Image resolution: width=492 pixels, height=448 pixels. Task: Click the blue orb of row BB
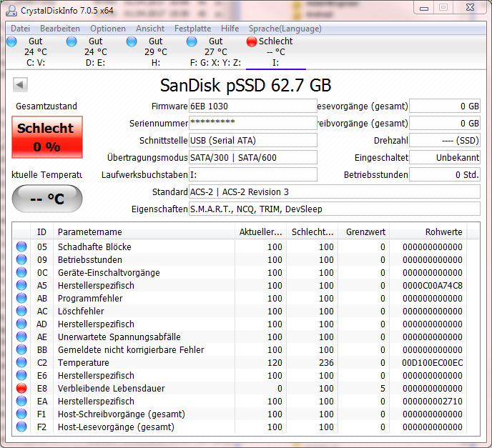tap(21, 349)
